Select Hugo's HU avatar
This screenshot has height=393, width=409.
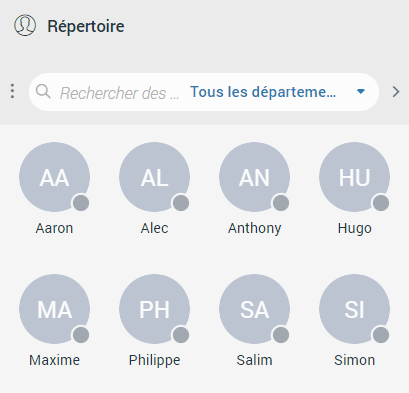pyautogui.click(x=354, y=177)
